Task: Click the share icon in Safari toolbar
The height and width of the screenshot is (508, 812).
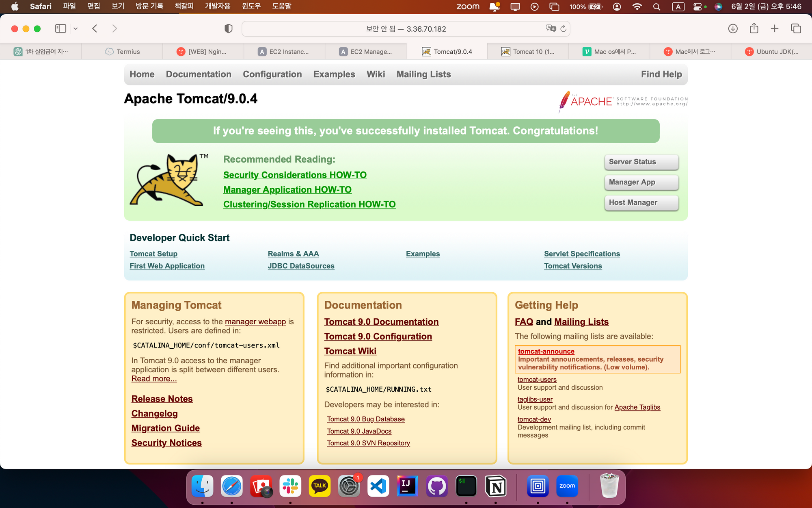Action: click(754, 28)
